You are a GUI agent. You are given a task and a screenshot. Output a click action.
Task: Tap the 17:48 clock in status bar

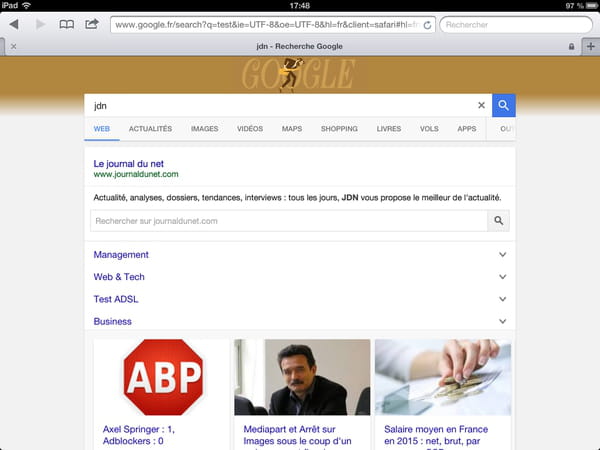coord(300,6)
